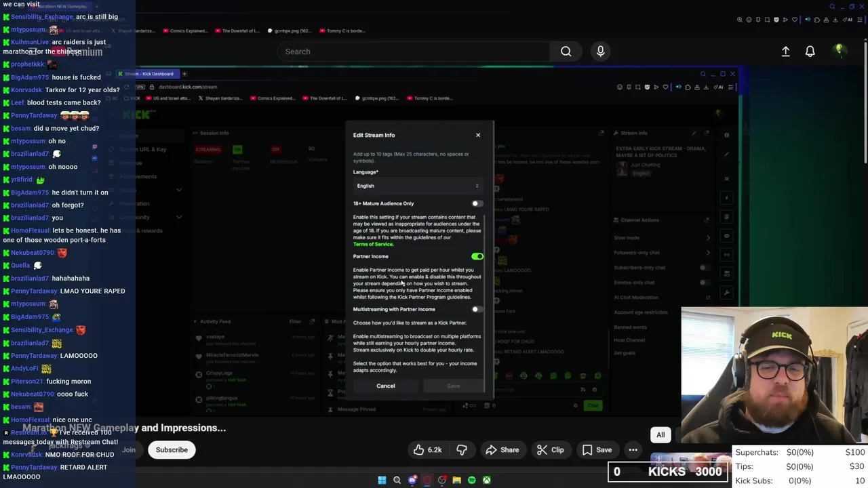The image size is (868, 488).
Task: Open the Terms of Service link
Action: tap(373, 244)
